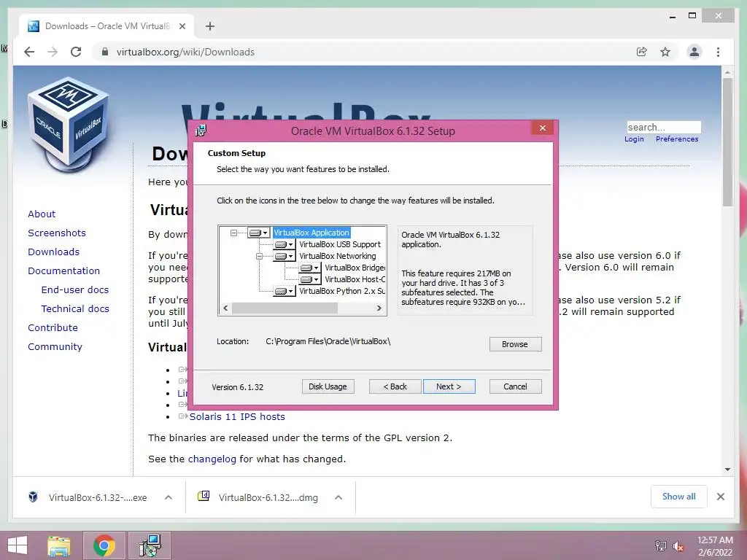Click Chrome icon in taskbar
Viewport: 747px width, 560px height.
[104, 545]
